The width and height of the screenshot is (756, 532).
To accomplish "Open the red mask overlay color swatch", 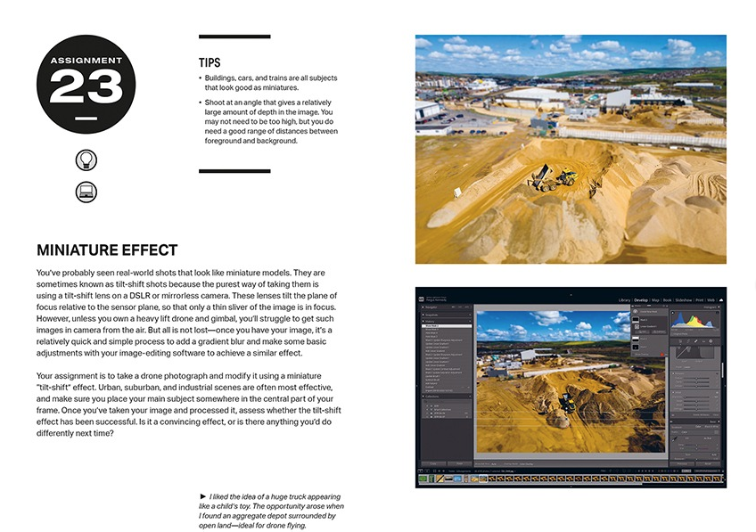I will pos(662,354).
